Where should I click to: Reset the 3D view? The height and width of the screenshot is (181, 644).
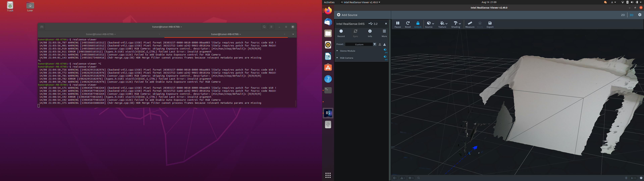tap(408, 24)
